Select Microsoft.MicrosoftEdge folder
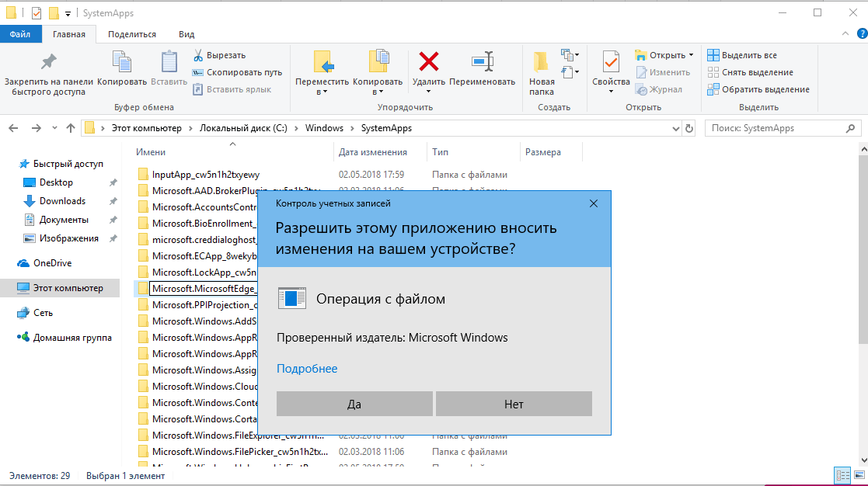Viewport: 868px width, 486px height. [203, 289]
